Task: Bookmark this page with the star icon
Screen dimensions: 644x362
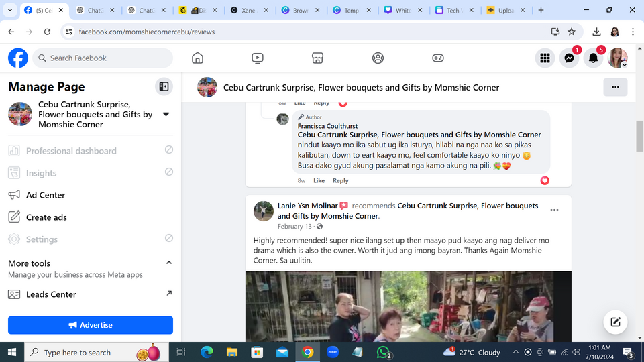Action: coord(572,32)
